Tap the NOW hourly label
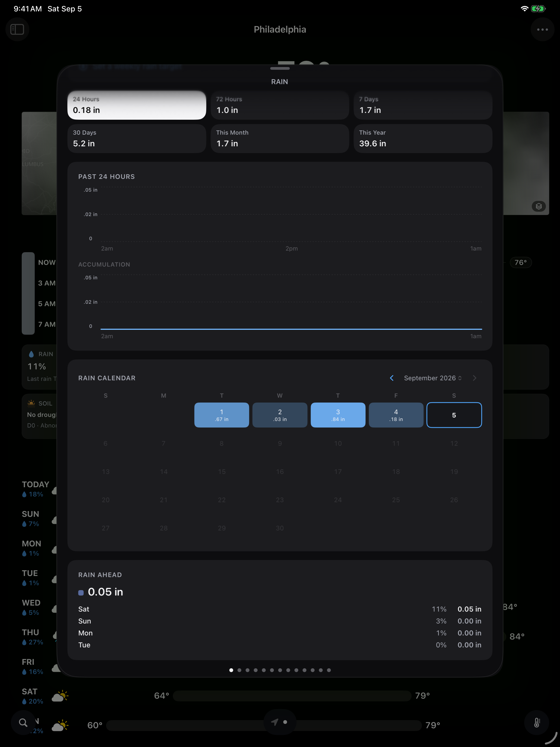The height and width of the screenshot is (747, 560). (x=47, y=262)
